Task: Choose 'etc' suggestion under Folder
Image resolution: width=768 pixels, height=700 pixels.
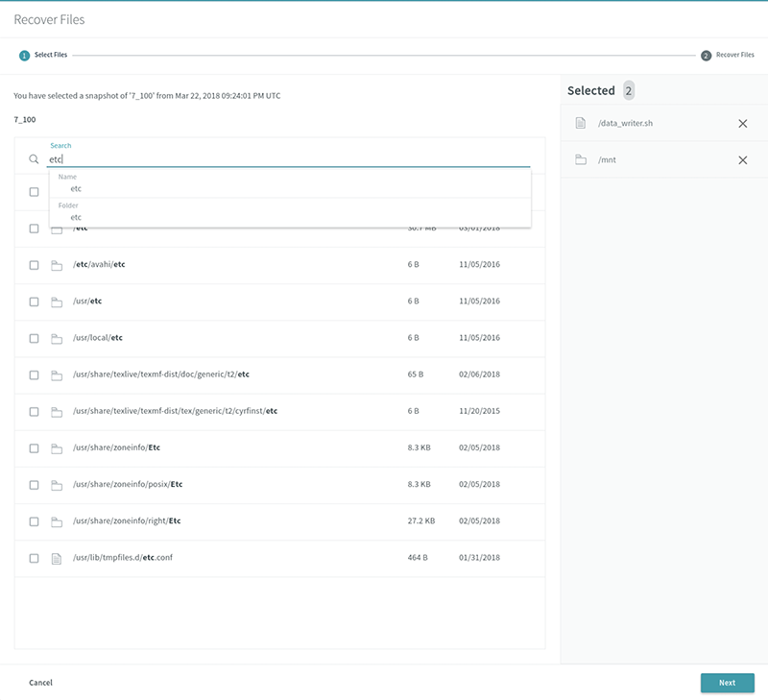Action: 76,217
